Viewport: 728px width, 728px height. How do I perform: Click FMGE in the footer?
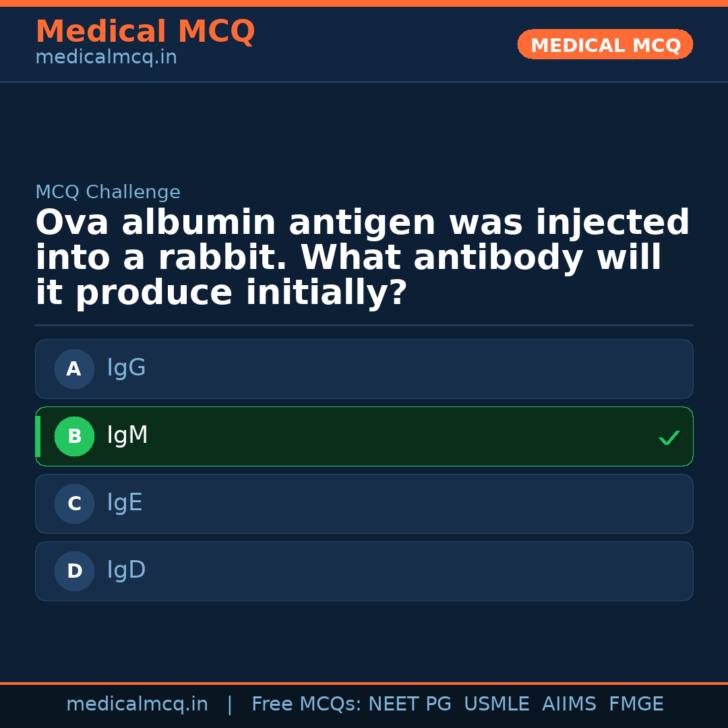point(636,704)
